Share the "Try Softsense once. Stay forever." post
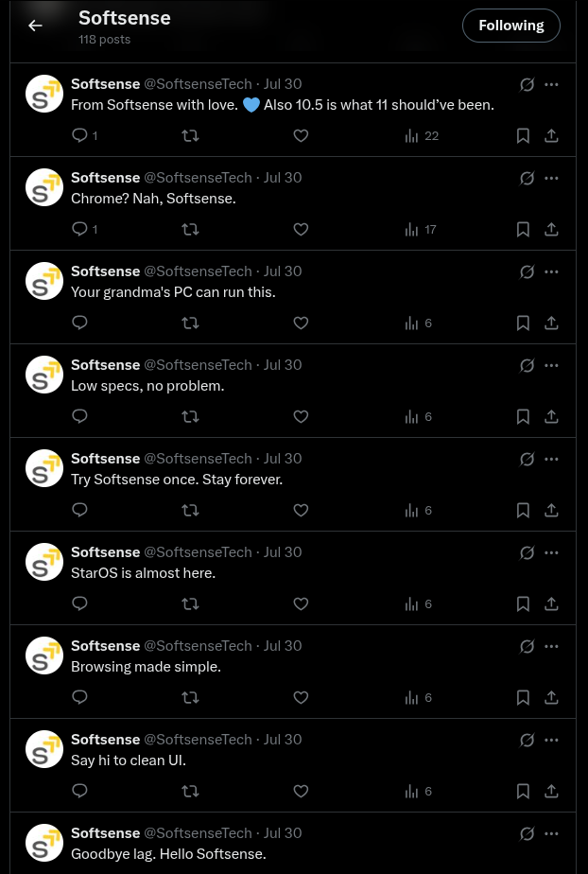This screenshot has width=588, height=874. tap(551, 511)
